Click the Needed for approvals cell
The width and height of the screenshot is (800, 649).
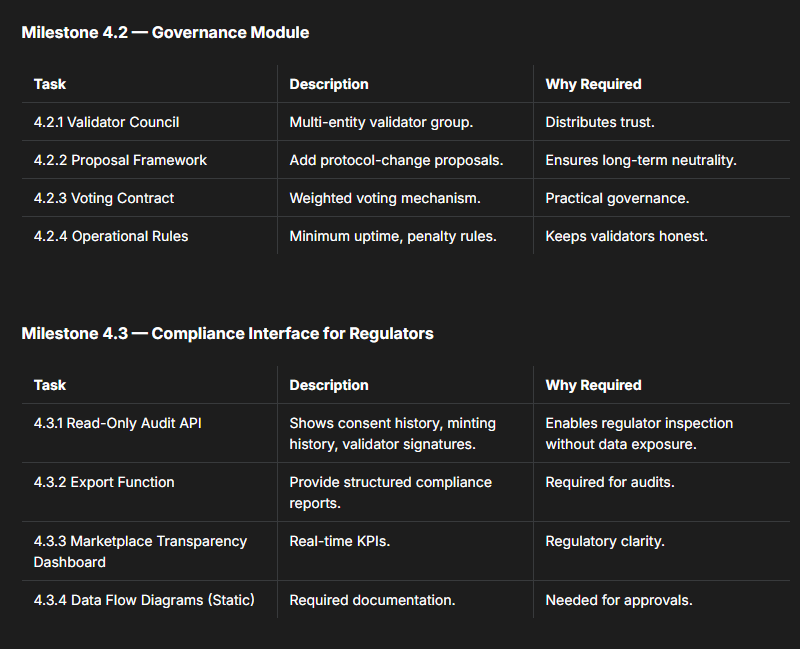click(x=619, y=600)
